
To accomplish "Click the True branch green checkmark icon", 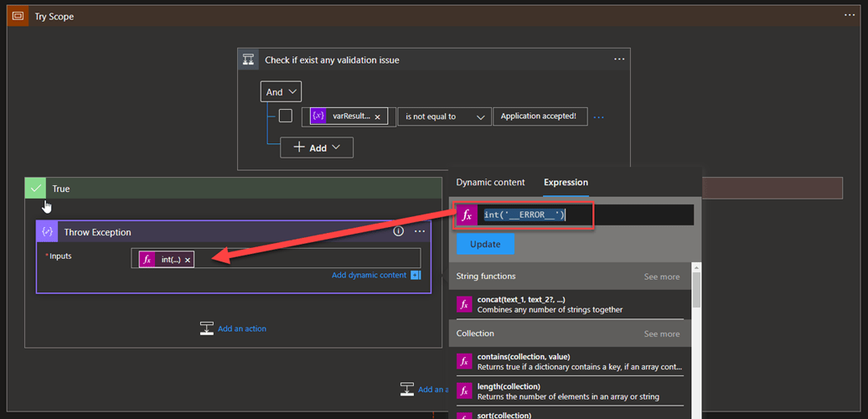I will click(36, 189).
